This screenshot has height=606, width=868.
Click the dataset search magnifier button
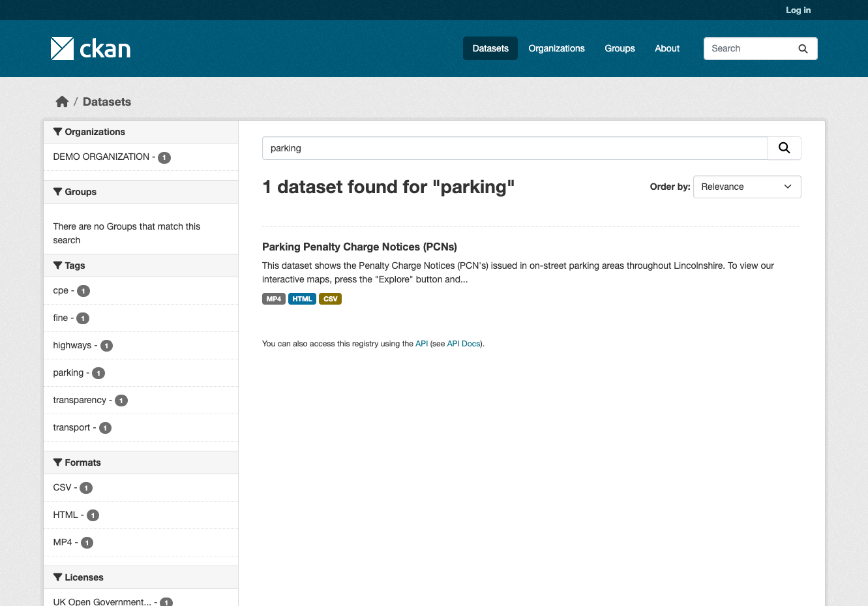click(x=784, y=148)
